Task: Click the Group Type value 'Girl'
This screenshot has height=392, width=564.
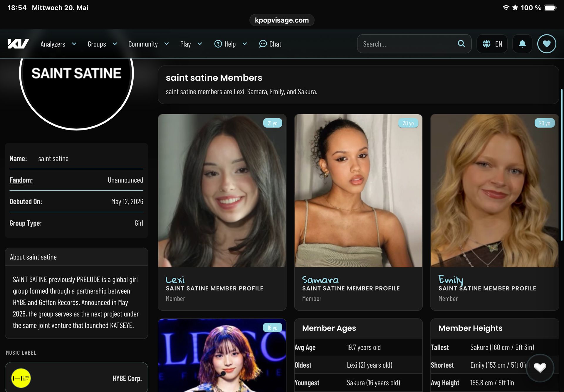Action: pyautogui.click(x=139, y=223)
